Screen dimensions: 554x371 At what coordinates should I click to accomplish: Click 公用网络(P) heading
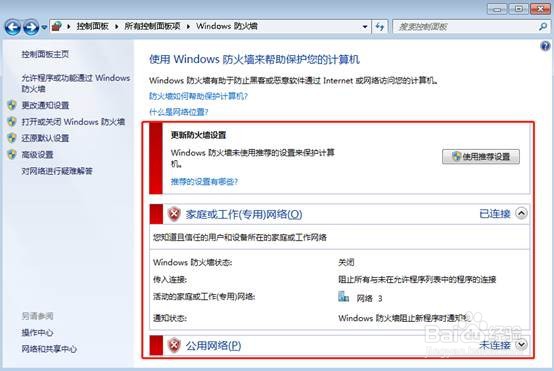(x=213, y=345)
